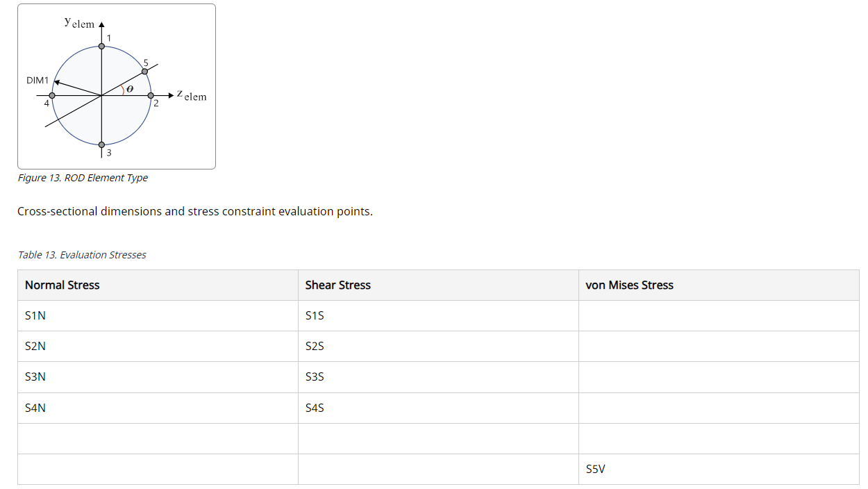This screenshot has width=868, height=489.
Task: Click the Normal Stress column header
Action: [x=62, y=285]
